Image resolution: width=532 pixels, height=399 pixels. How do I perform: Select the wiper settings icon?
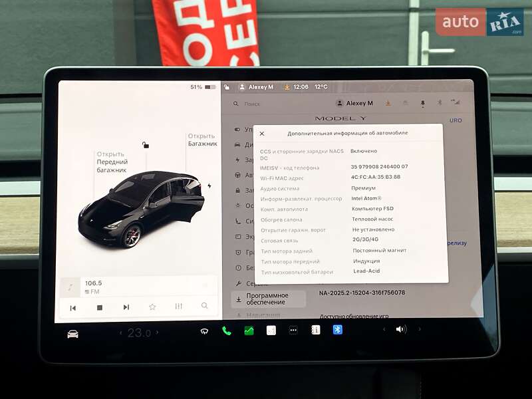[x=205, y=331]
